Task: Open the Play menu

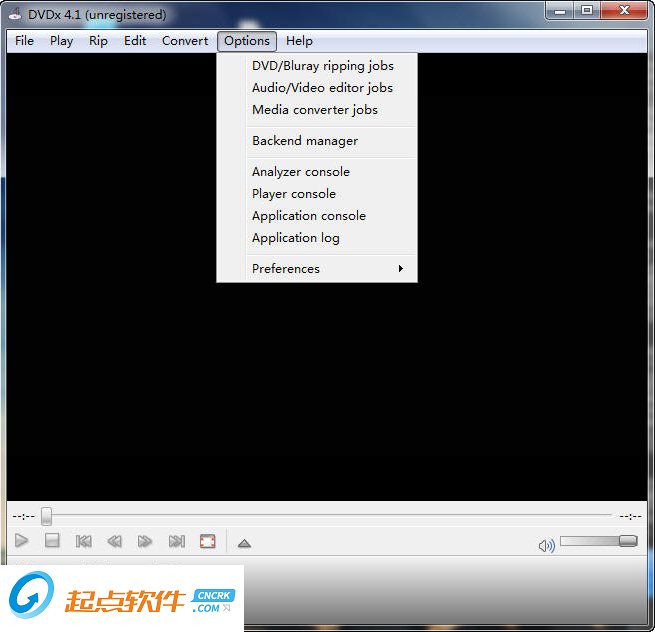Action: tap(61, 41)
